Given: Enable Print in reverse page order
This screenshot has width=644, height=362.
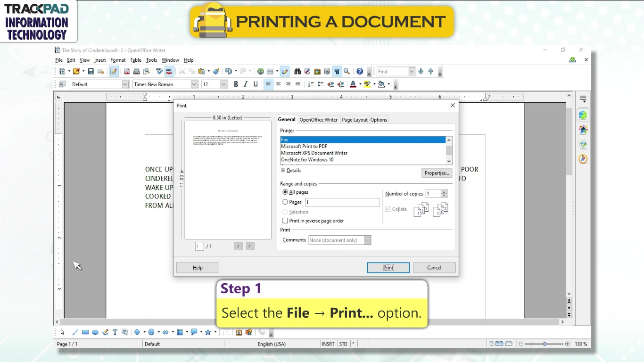Looking at the screenshot, I should tap(285, 221).
